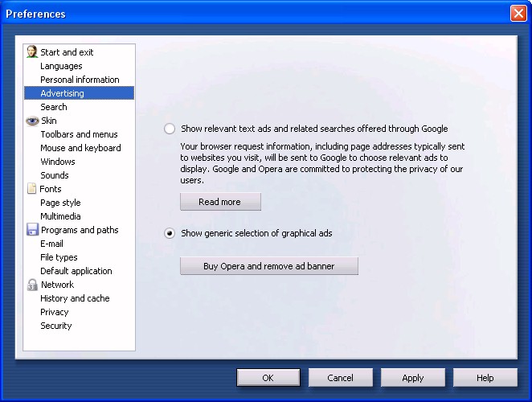Open Programs and paths settings

point(80,230)
